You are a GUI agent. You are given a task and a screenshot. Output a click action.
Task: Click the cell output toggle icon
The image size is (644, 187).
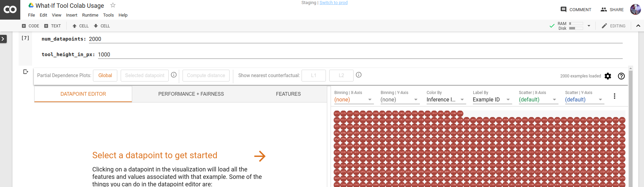point(26,72)
